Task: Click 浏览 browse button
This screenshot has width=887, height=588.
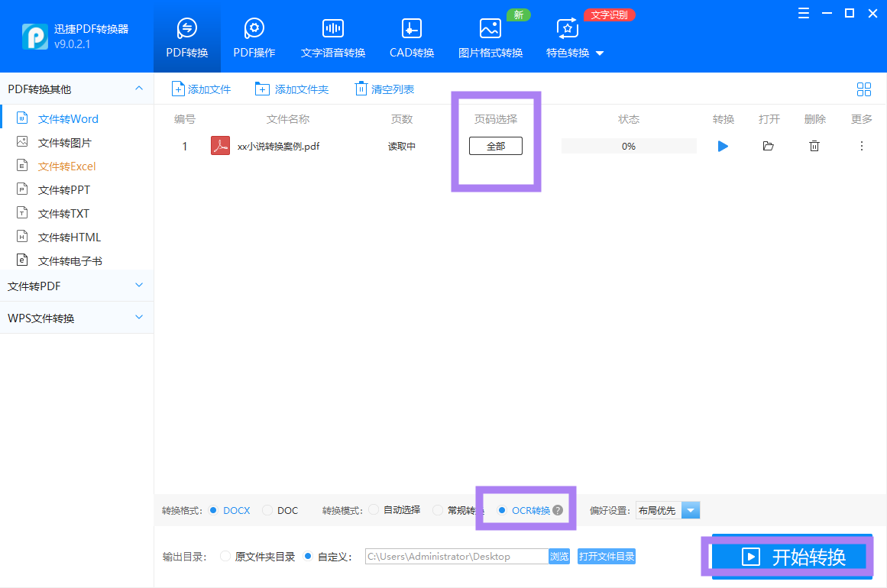Action: point(559,557)
